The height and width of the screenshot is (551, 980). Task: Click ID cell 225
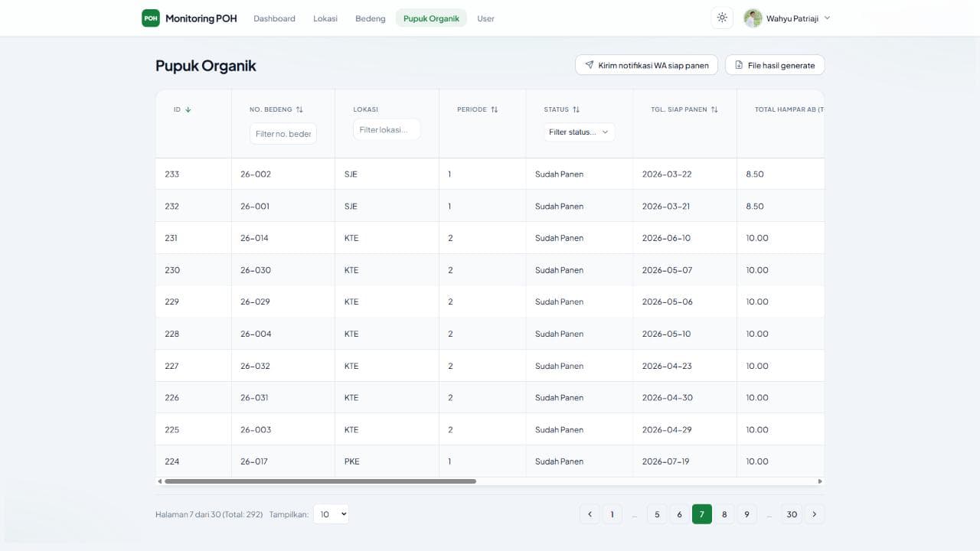172,430
